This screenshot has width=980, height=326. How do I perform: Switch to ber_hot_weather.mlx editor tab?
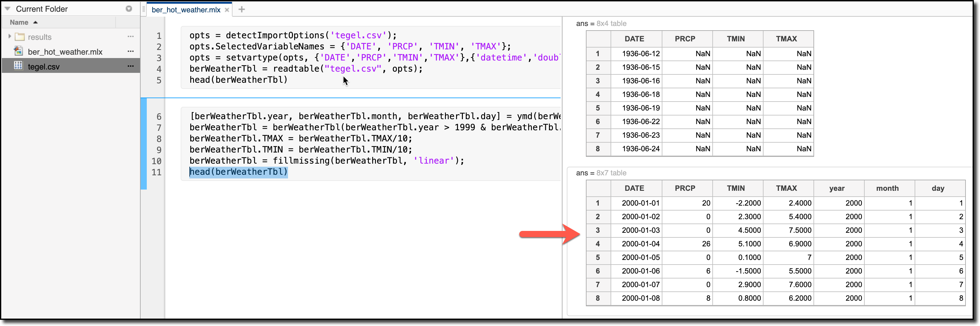tap(186, 10)
